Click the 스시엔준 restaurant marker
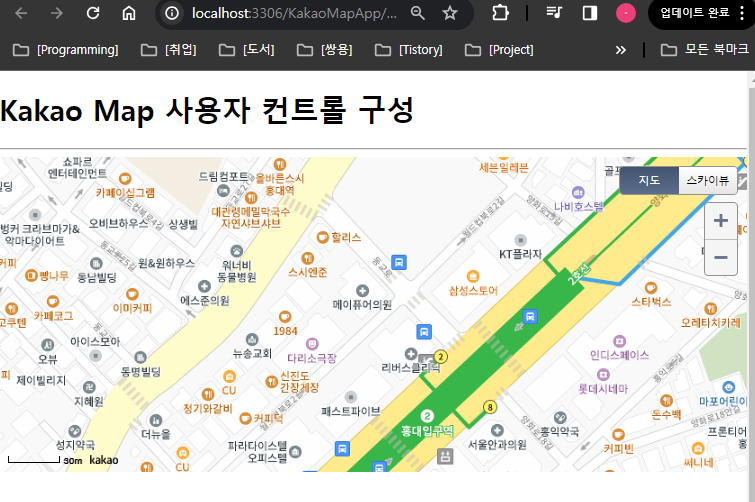The width and height of the screenshot is (755, 502). point(308,258)
